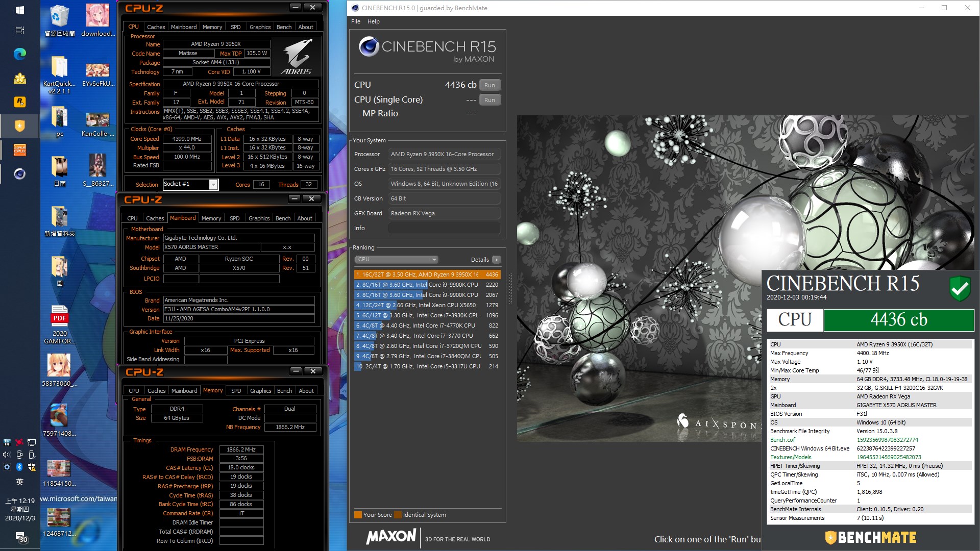Select the i7-3770 662 ranking row

pyautogui.click(x=427, y=336)
